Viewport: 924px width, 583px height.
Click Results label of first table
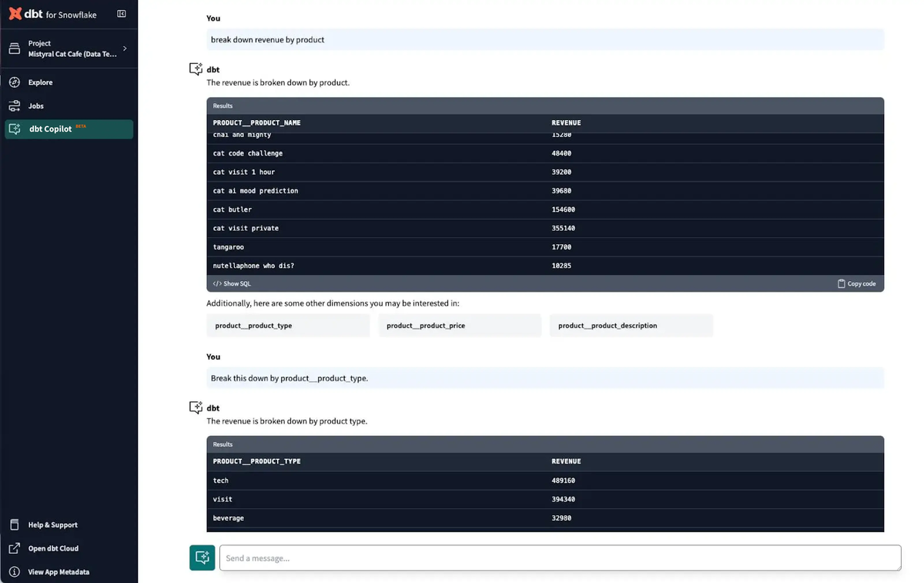tap(223, 106)
